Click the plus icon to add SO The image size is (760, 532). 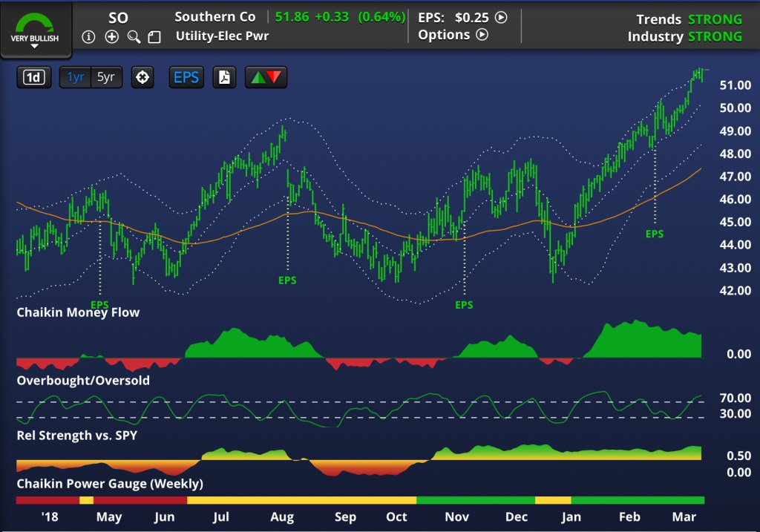[111, 36]
